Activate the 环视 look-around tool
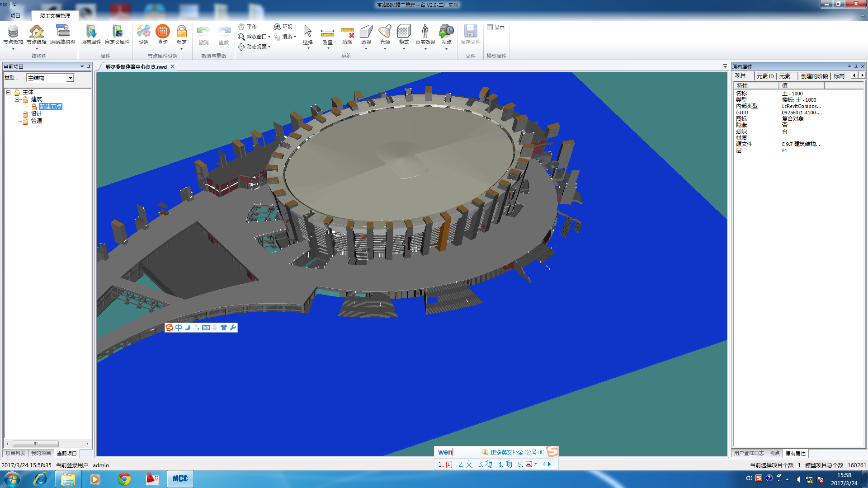The height and width of the screenshot is (488, 868). click(283, 27)
